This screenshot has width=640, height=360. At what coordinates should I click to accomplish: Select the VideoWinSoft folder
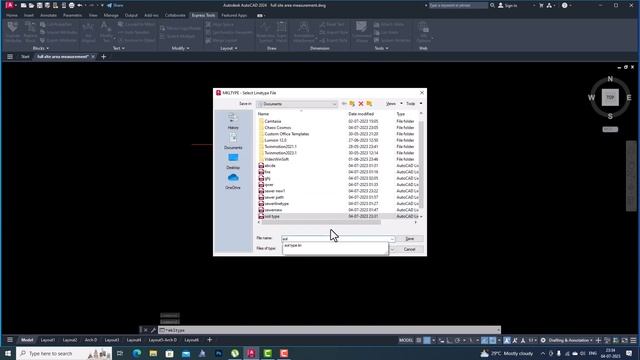pyautogui.click(x=276, y=159)
